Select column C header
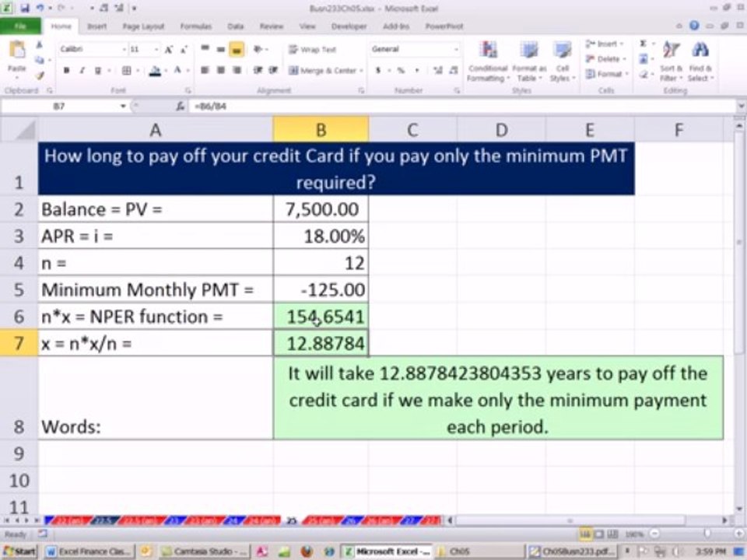 [x=412, y=130]
